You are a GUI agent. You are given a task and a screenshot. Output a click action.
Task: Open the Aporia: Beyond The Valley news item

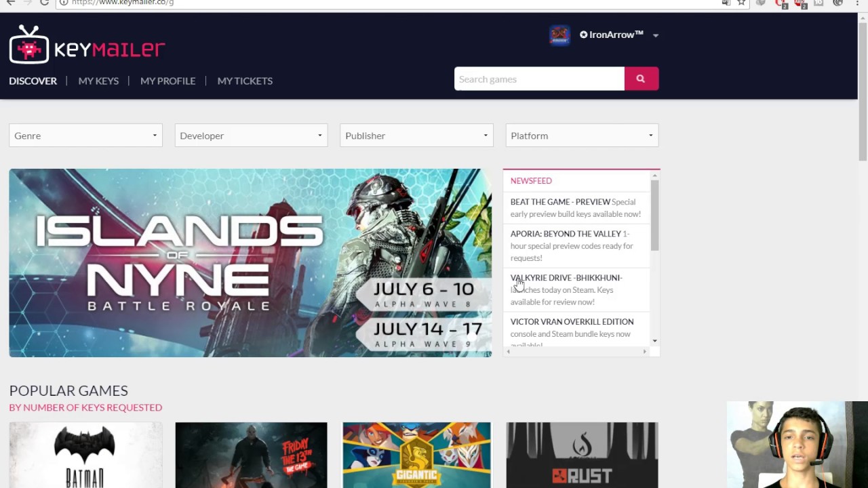[x=576, y=245]
